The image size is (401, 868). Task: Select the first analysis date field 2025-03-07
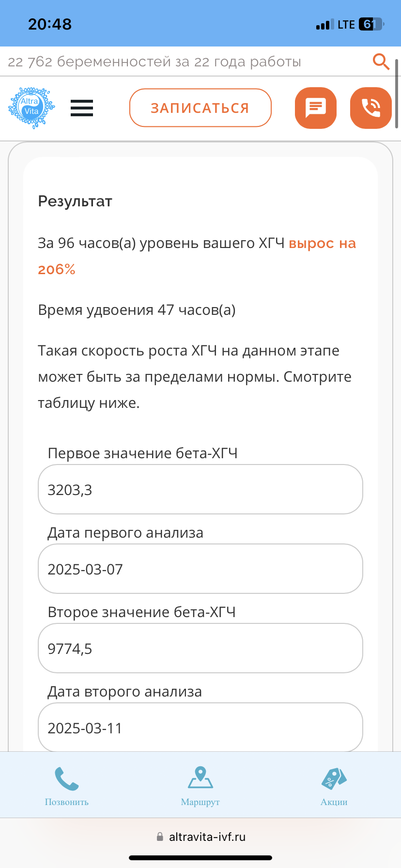(x=200, y=569)
